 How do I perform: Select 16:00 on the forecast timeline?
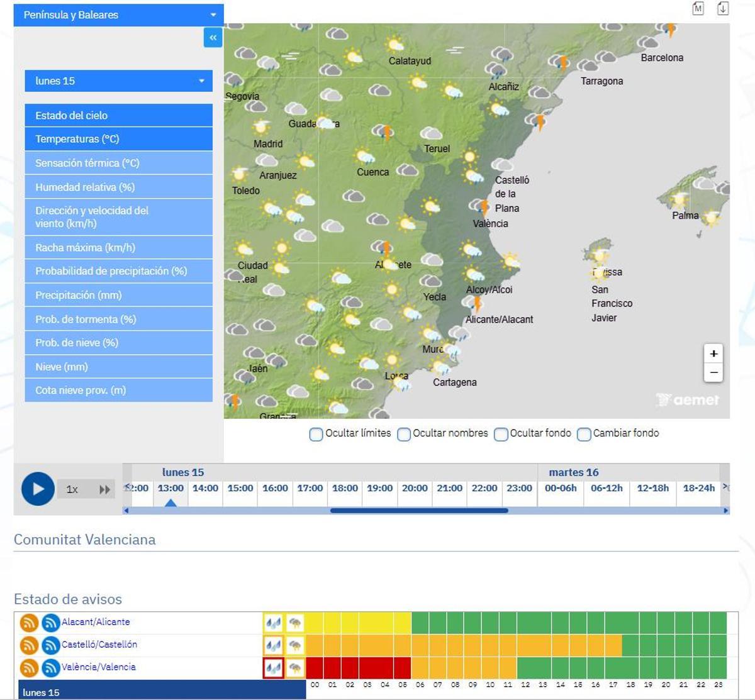coord(274,487)
